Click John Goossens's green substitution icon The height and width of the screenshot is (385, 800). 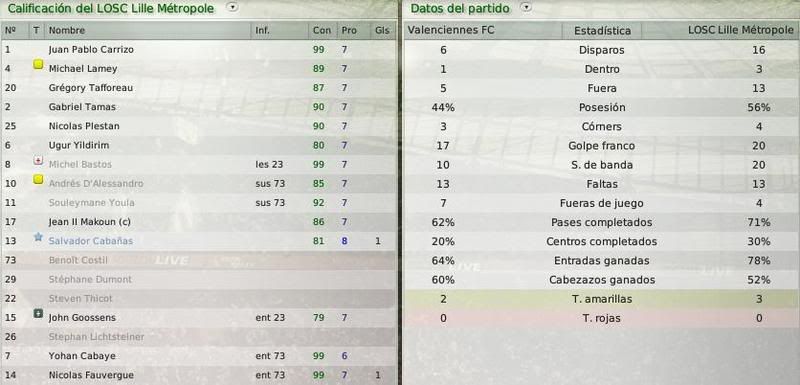pyautogui.click(x=38, y=314)
